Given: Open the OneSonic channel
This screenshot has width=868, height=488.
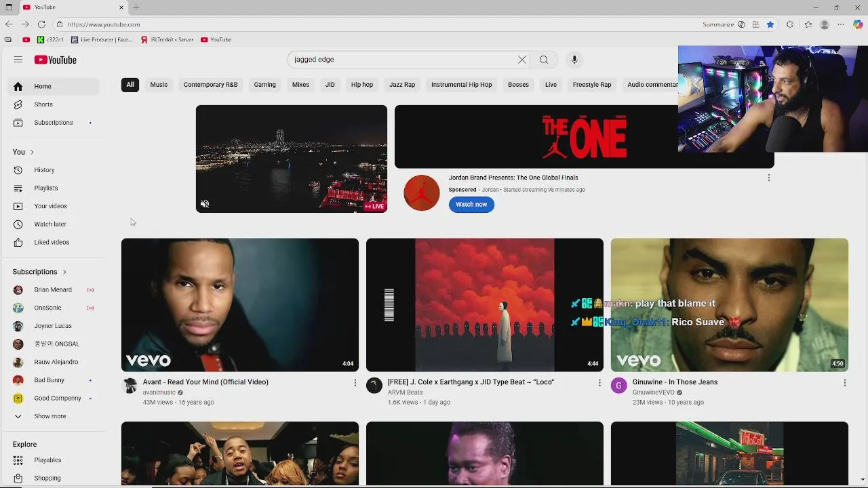Looking at the screenshot, I should click(54, 308).
